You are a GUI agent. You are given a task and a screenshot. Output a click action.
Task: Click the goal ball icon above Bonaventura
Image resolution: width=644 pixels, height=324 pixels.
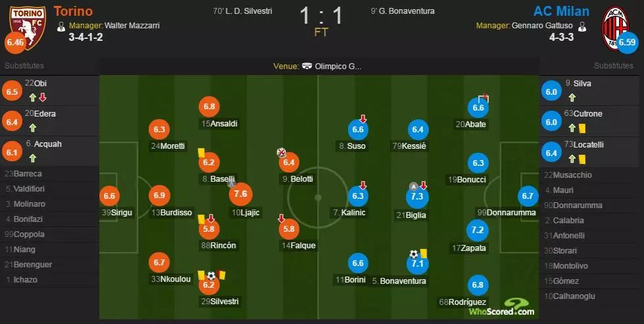pos(414,254)
